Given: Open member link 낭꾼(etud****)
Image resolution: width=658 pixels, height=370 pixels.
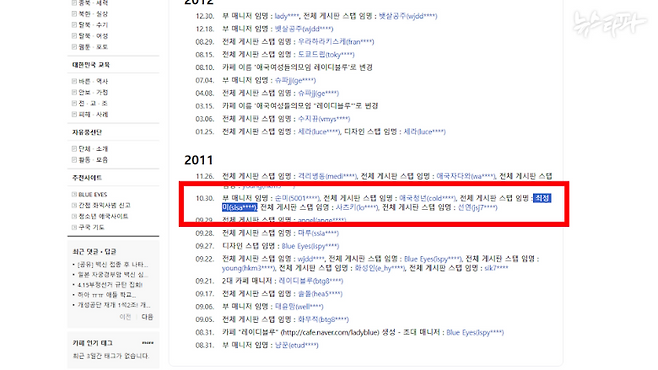Looking at the screenshot, I should 296,345.
